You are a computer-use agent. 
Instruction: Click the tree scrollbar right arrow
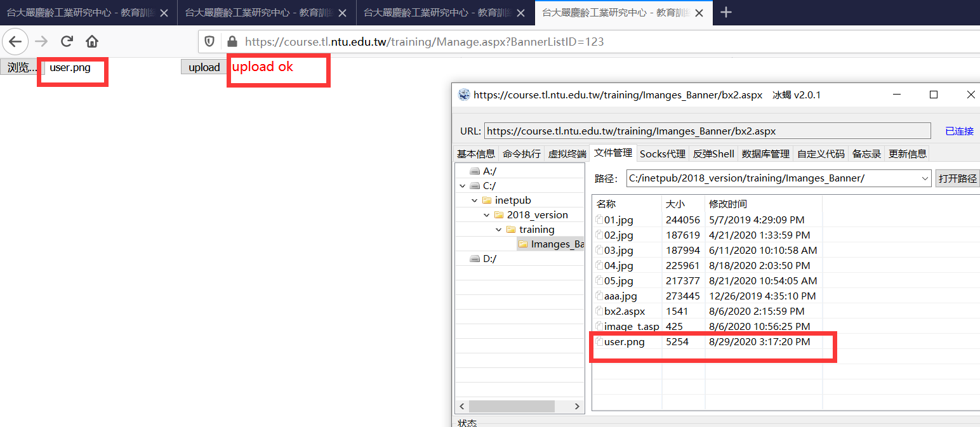click(x=577, y=406)
